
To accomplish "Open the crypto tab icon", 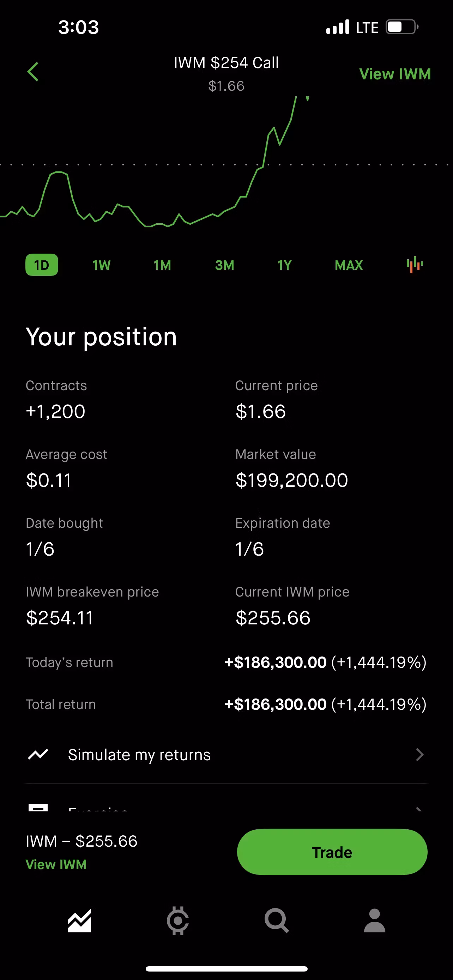I will (x=177, y=921).
